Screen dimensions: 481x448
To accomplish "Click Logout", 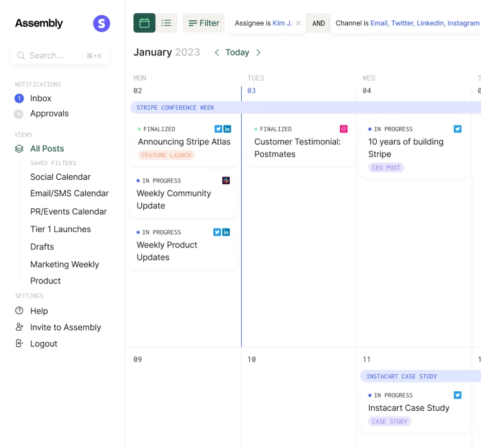I will (44, 344).
